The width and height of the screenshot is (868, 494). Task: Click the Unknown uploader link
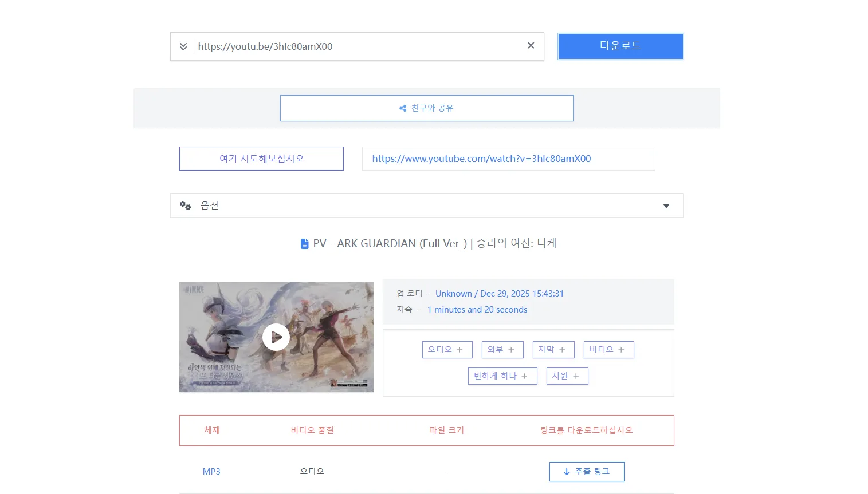[x=453, y=293]
